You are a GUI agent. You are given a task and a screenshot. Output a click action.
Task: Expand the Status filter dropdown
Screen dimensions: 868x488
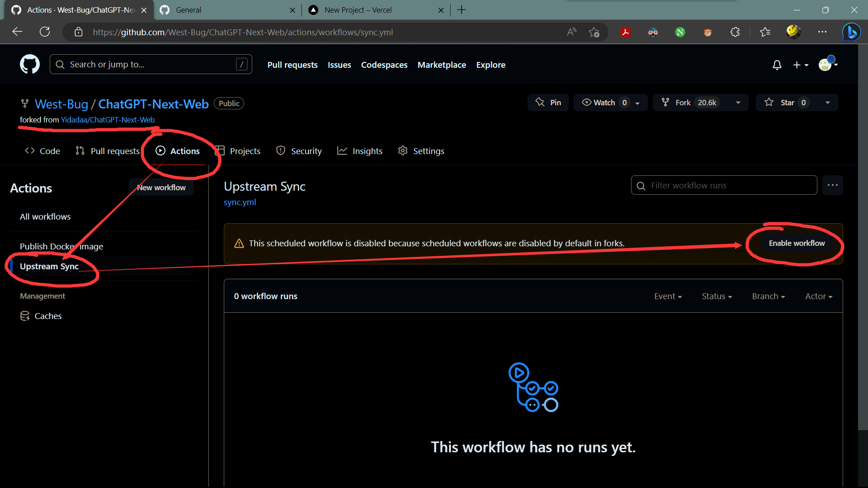[715, 296]
